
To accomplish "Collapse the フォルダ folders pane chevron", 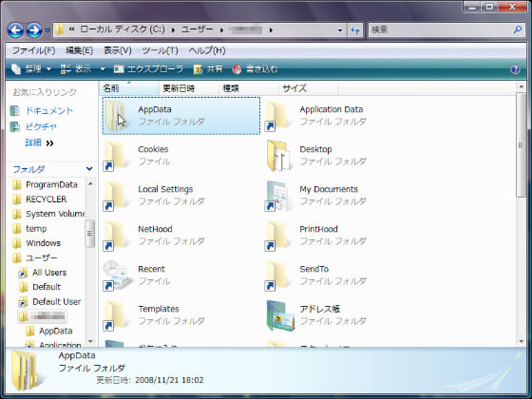I will [89, 169].
